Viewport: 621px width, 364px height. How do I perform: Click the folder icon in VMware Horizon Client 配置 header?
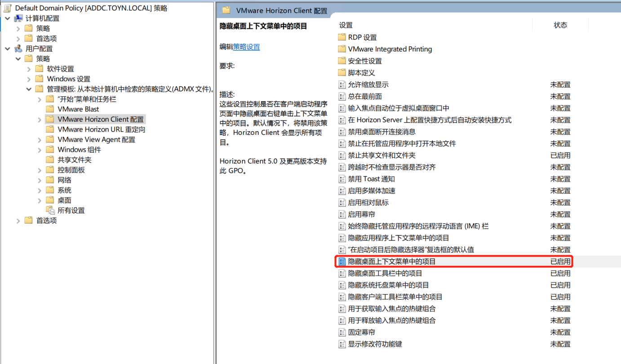coord(226,10)
